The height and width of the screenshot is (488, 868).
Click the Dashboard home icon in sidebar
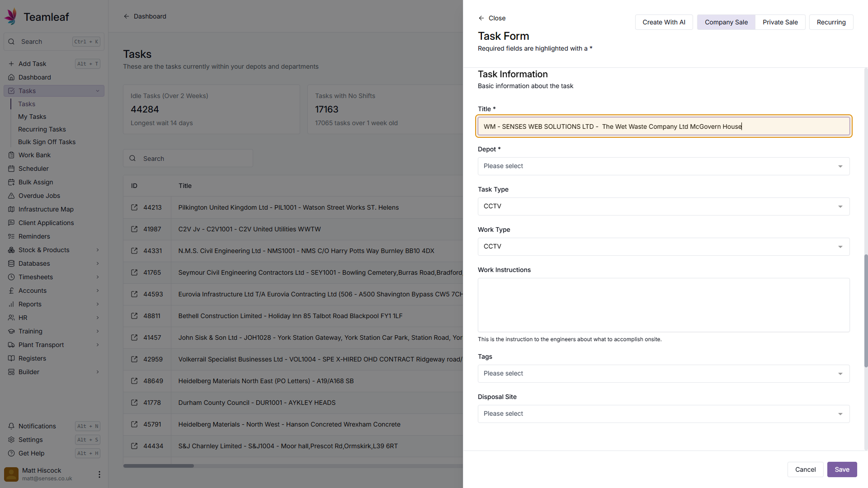(x=11, y=77)
